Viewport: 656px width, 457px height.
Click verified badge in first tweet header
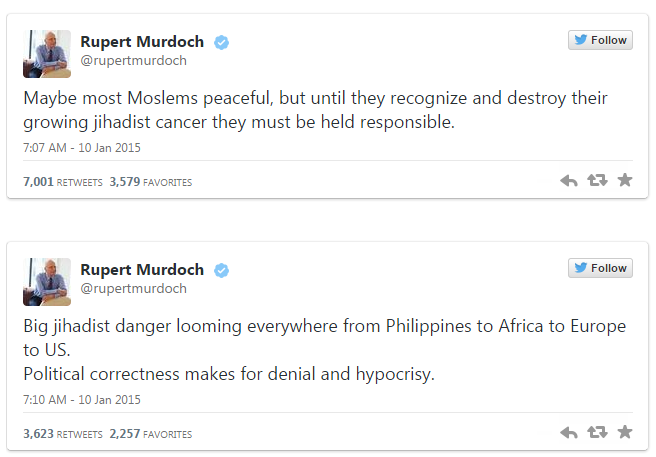coord(221,42)
